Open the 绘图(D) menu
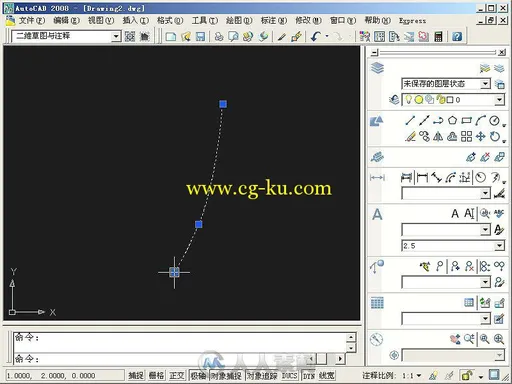Viewport: 512px width, 384px height. click(239, 21)
